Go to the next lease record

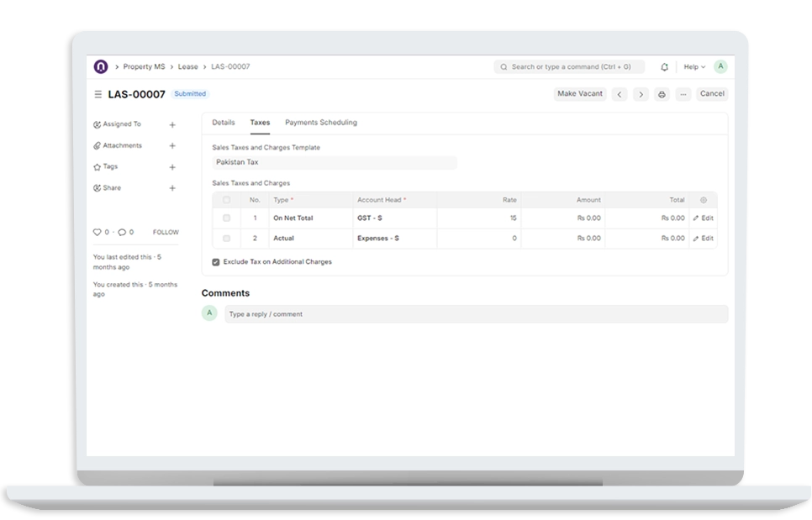coord(641,95)
